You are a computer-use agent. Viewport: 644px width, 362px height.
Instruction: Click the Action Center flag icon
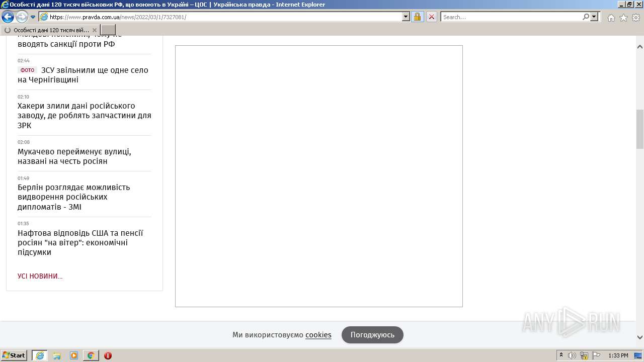pyautogui.click(x=596, y=355)
